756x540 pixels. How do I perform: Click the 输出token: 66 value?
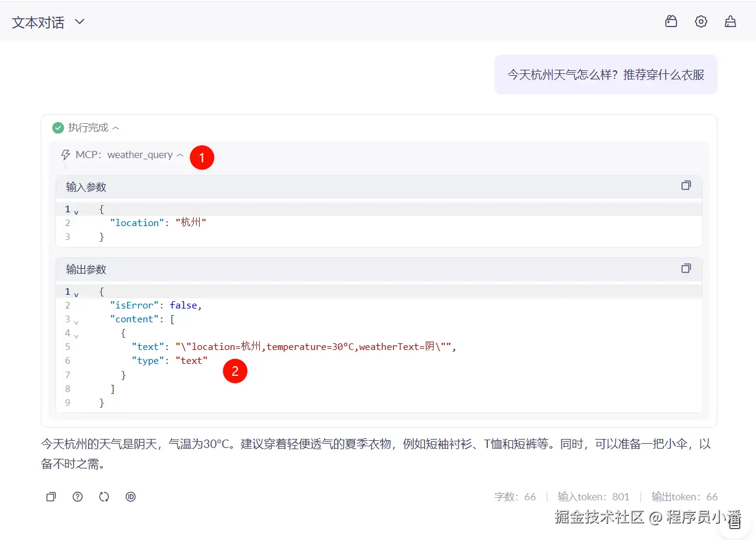[684, 497]
